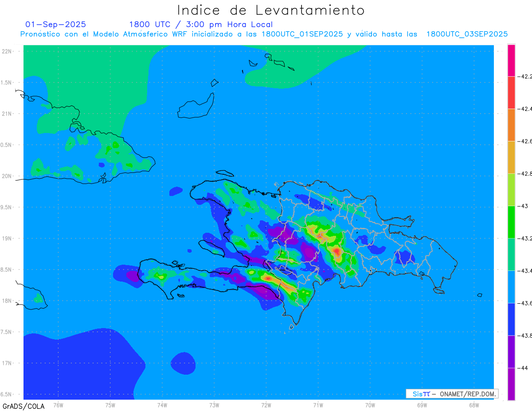Click the '1800UTC_01SEP2025' initialization timestamp
The height and width of the screenshot is (411, 532).
(x=302, y=34)
